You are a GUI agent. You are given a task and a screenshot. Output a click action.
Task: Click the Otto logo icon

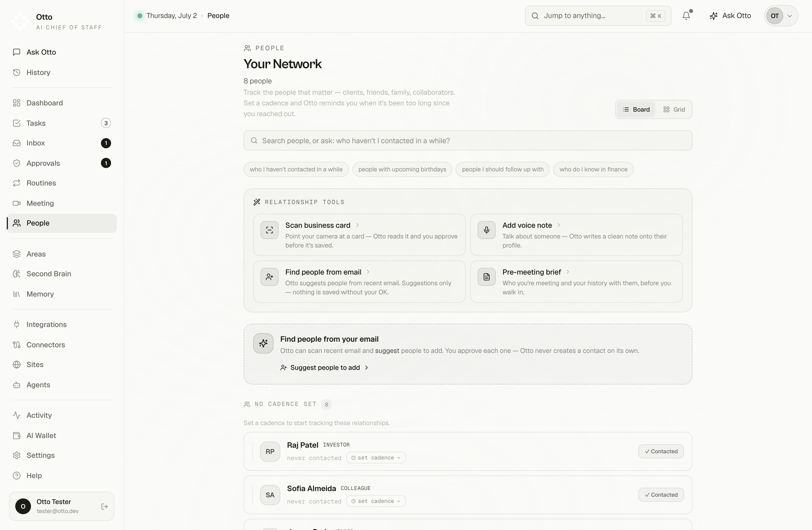[x=20, y=21]
